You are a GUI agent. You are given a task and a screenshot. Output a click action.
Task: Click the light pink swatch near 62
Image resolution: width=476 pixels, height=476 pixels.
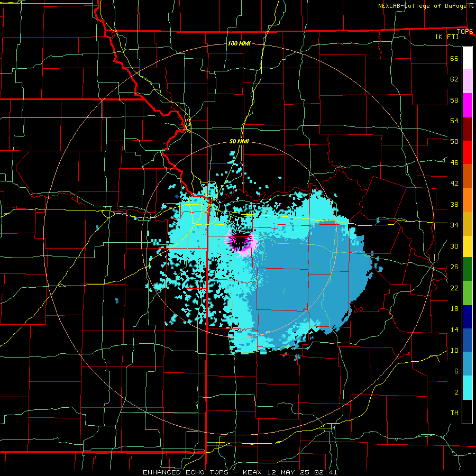click(x=467, y=81)
